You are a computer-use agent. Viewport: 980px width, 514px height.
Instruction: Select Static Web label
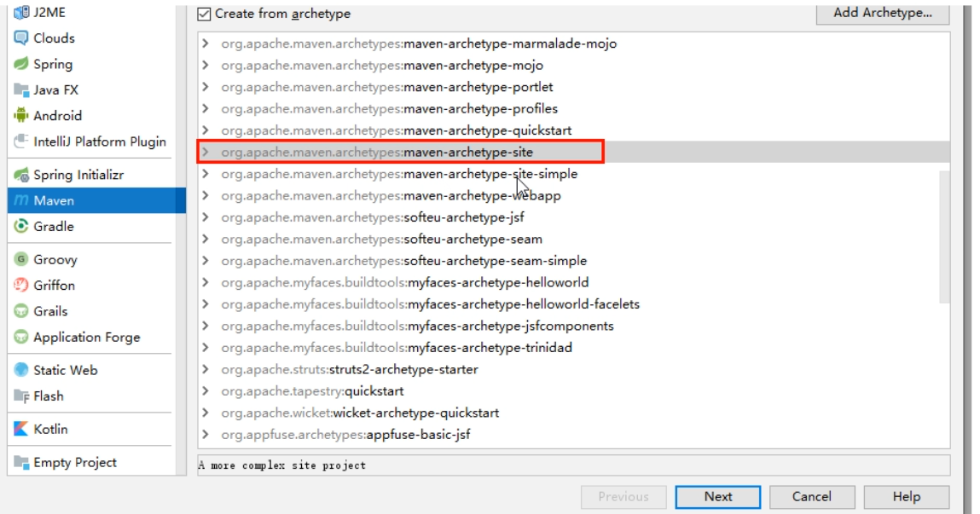tap(66, 370)
